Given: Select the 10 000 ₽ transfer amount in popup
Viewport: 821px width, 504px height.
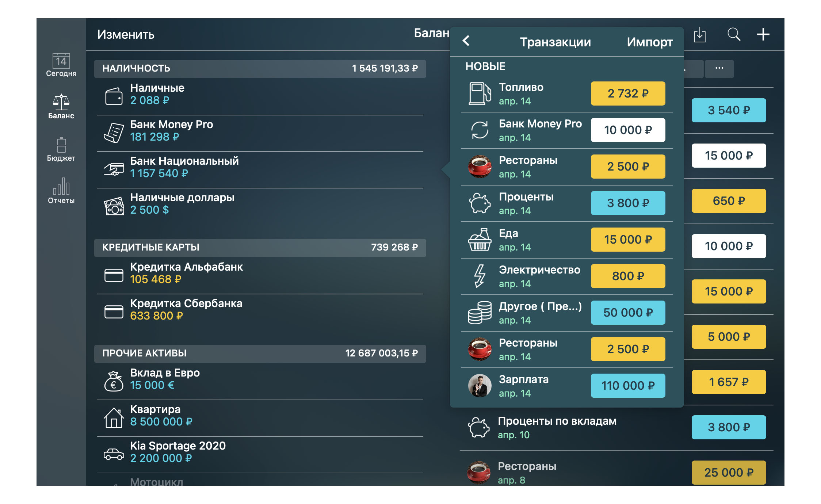Looking at the screenshot, I should [x=628, y=130].
